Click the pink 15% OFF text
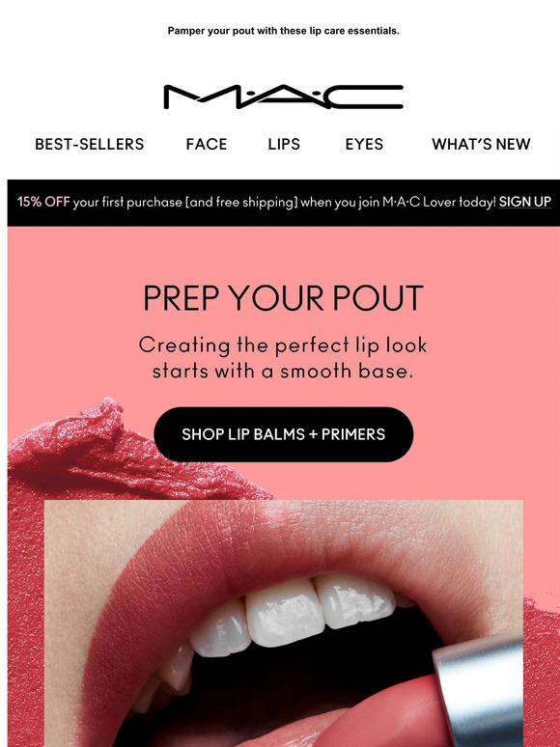Image resolution: width=560 pixels, height=747 pixels. (x=43, y=202)
